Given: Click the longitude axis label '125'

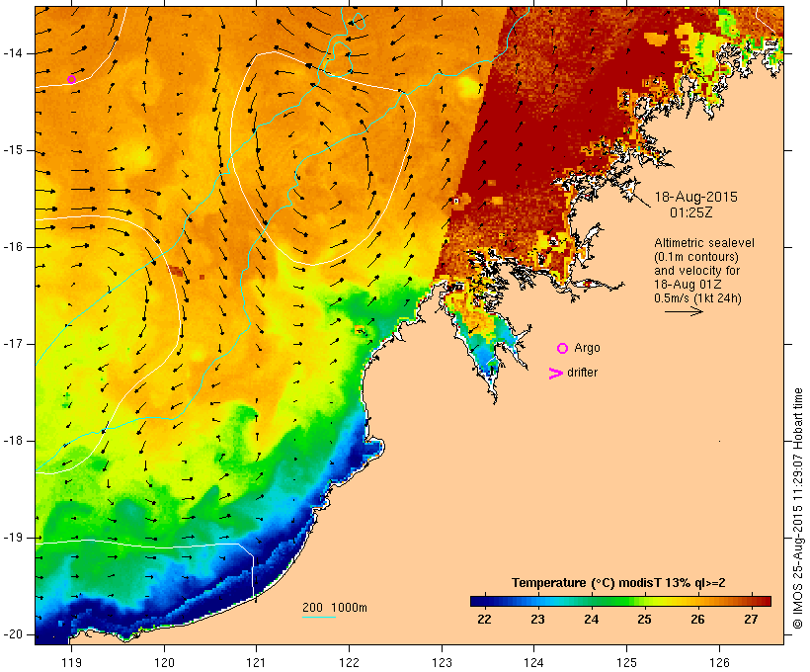Looking at the screenshot, I should click(626, 662).
